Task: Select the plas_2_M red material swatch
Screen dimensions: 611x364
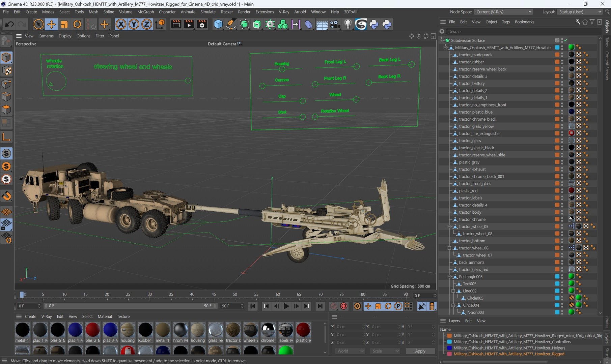Action: click(x=92, y=332)
